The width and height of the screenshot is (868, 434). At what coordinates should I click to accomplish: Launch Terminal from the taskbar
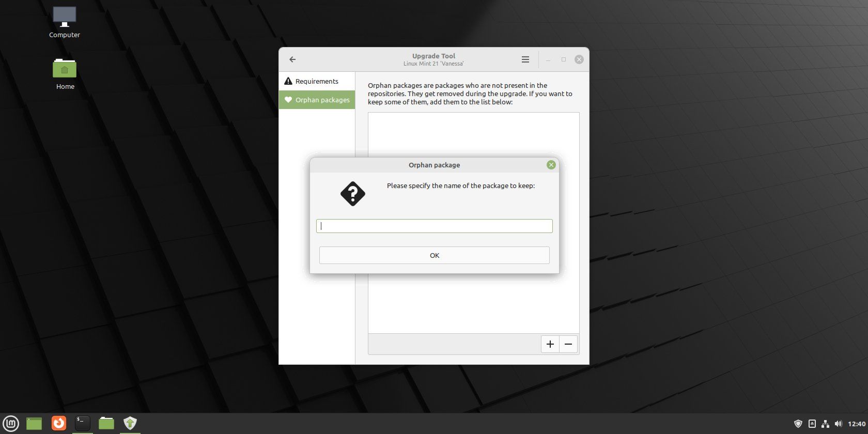click(x=83, y=424)
